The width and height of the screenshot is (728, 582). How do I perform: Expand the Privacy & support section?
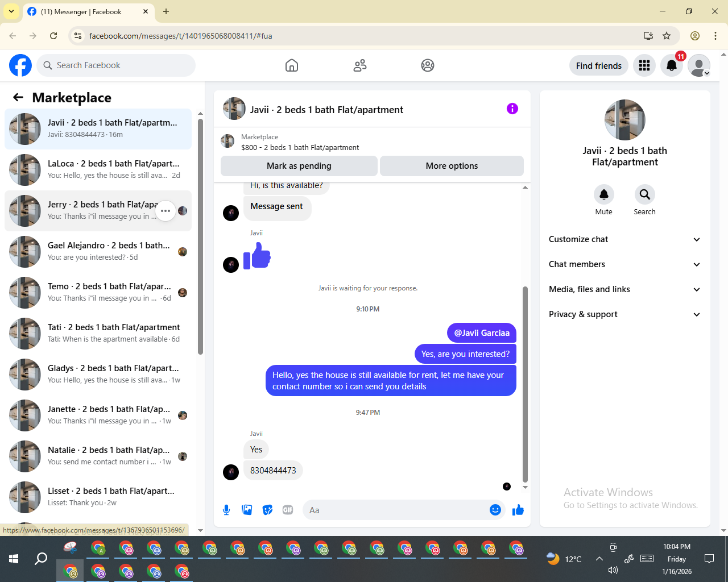(x=625, y=314)
